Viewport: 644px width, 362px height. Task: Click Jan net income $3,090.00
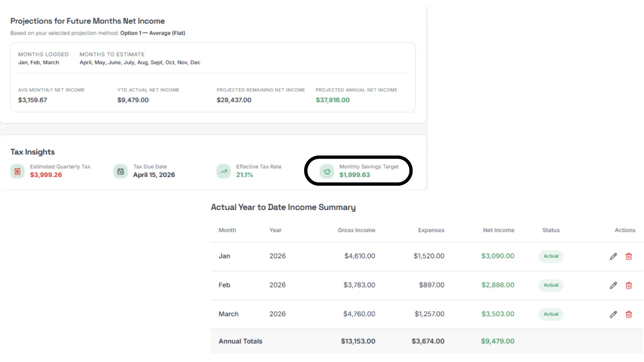coord(498,256)
